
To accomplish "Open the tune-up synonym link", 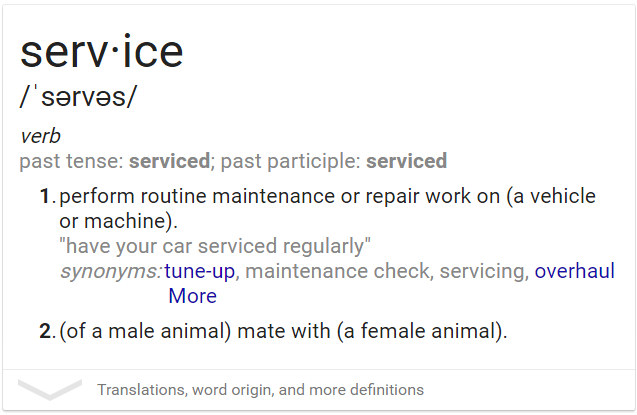I will pos(199,271).
